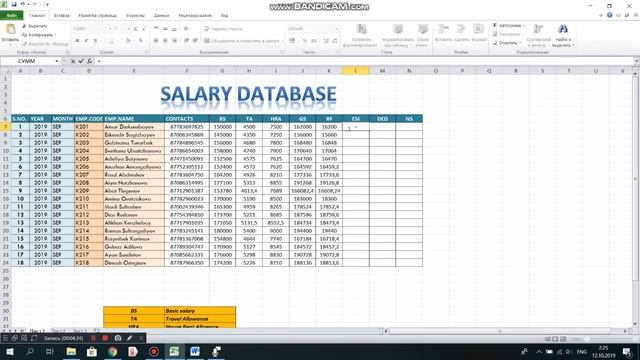640x360 pixels.
Task: Click the increase font size icon
Action: (x=136, y=29)
